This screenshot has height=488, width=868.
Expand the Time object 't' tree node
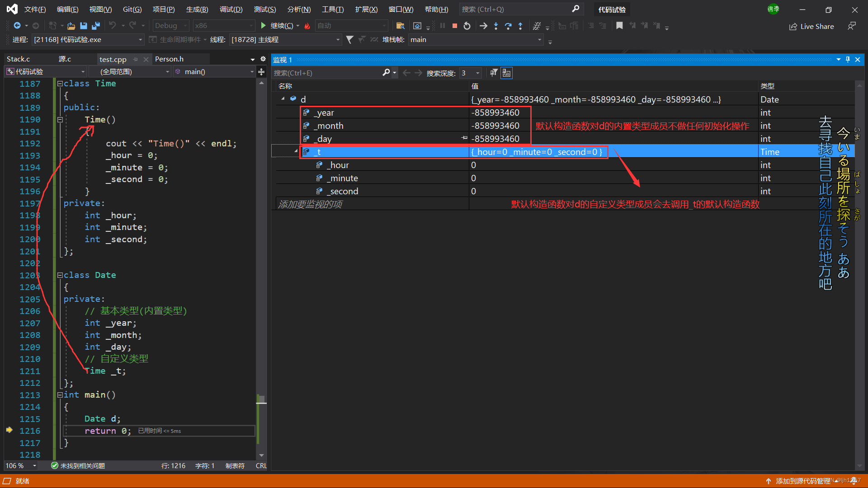[x=294, y=151]
